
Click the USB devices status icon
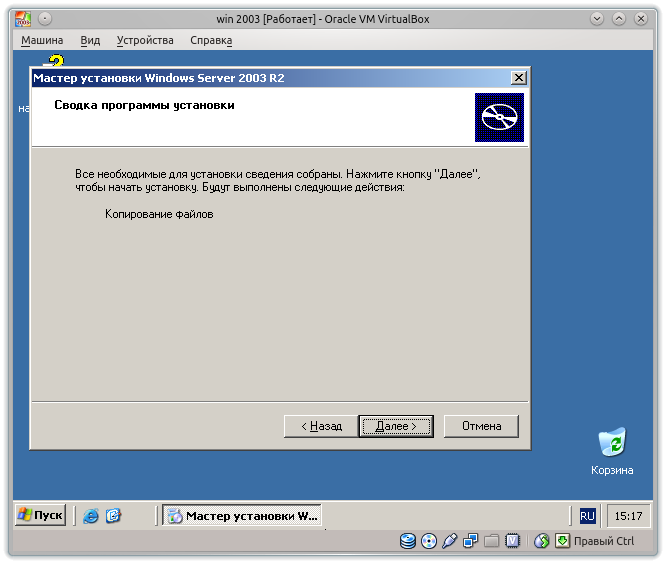click(x=449, y=541)
